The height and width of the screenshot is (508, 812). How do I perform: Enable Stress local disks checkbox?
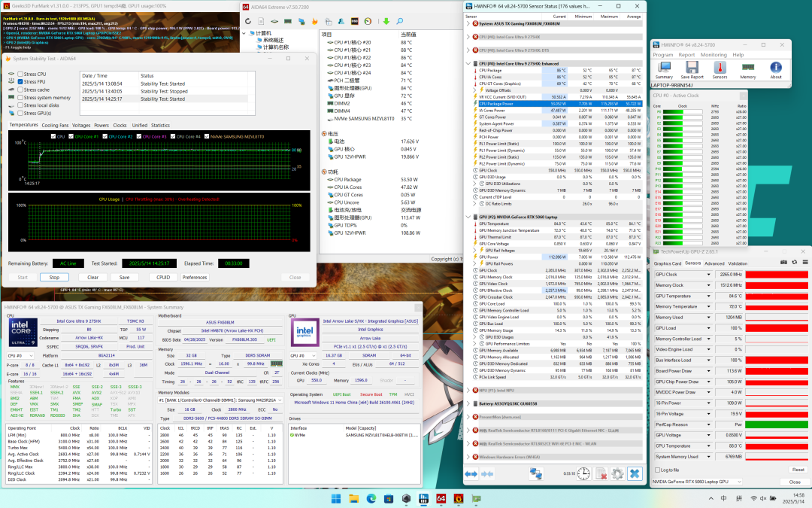tap(20, 105)
